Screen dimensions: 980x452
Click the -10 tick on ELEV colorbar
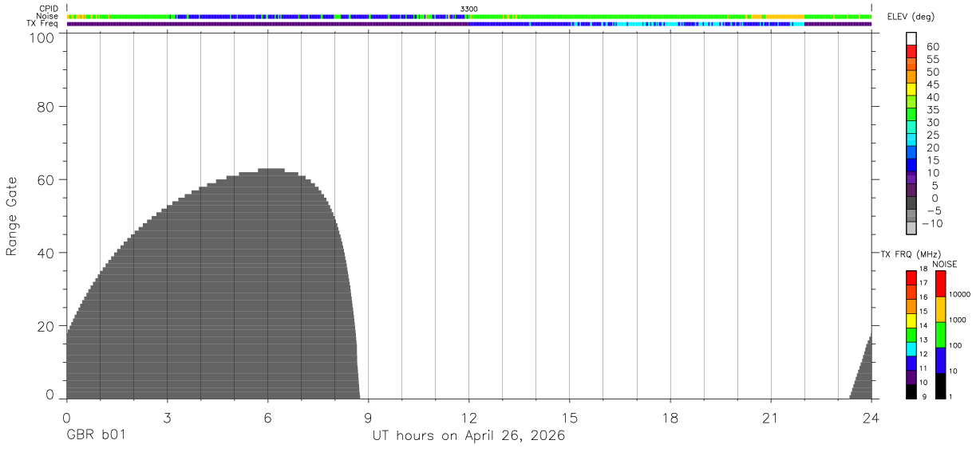click(932, 223)
